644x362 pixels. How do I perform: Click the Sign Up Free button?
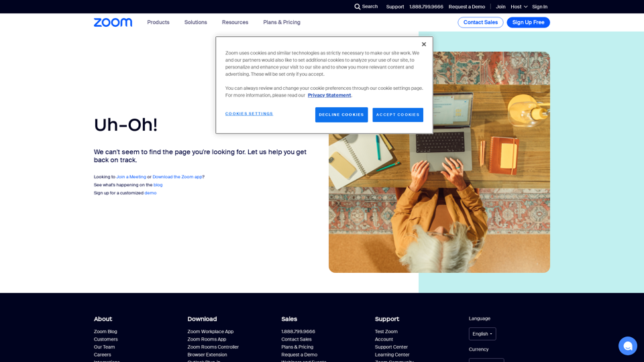pyautogui.click(x=528, y=22)
